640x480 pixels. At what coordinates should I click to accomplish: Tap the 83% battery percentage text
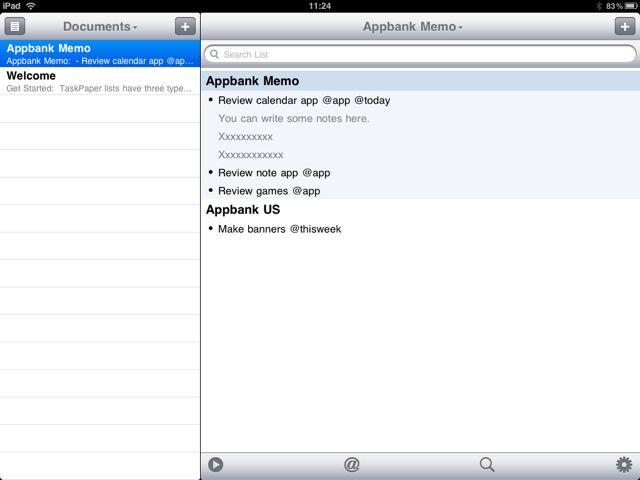tap(614, 6)
